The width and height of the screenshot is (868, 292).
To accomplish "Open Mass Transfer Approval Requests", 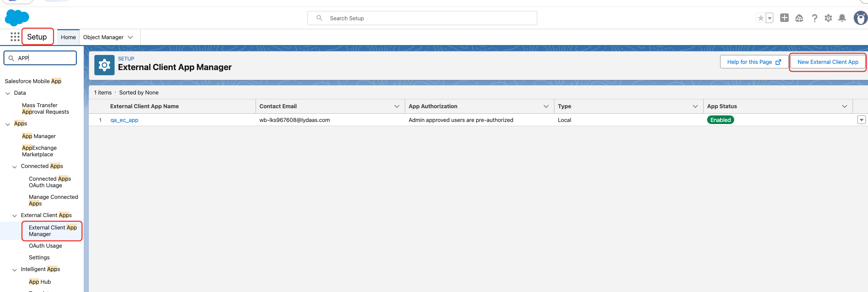I will pyautogui.click(x=45, y=109).
